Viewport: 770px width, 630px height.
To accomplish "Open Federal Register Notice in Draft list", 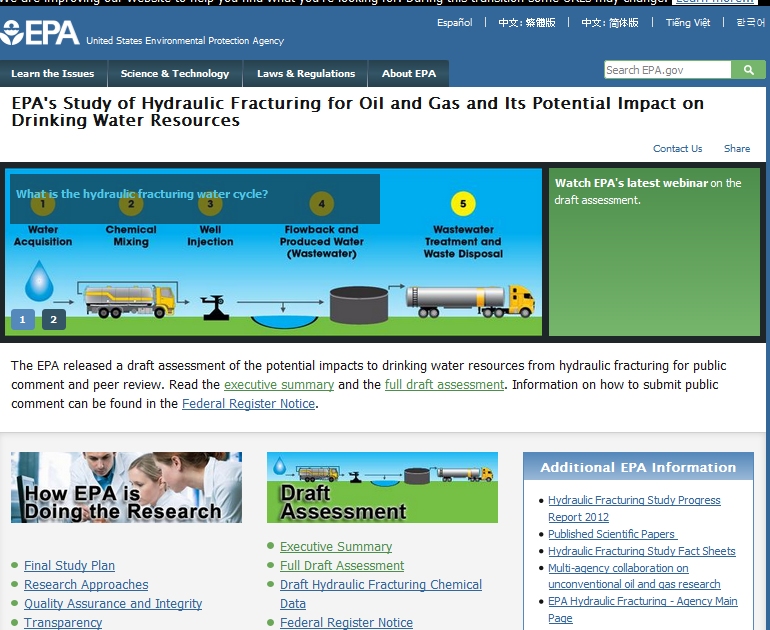I will click(346, 623).
